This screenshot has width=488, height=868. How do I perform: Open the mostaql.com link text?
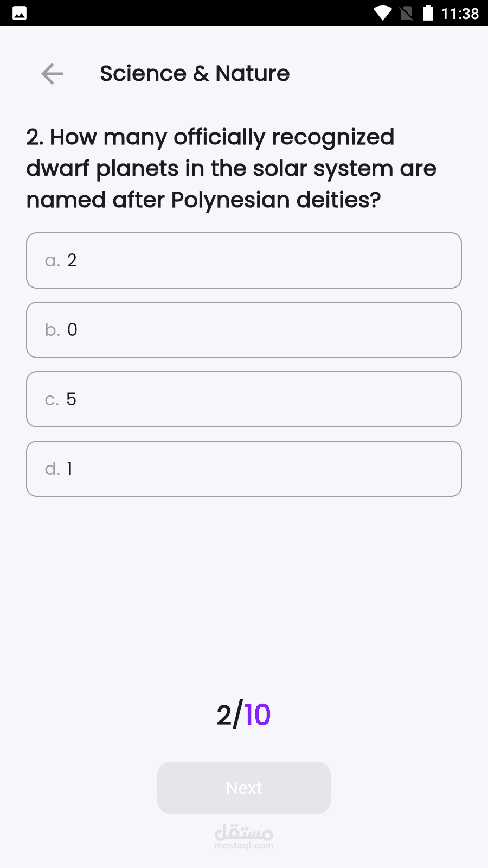[x=244, y=846]
